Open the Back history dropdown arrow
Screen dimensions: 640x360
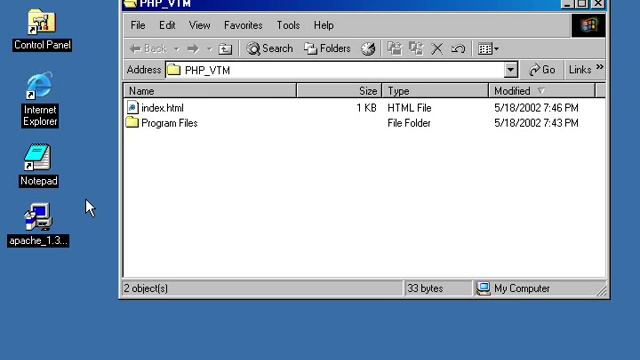click(x=177, y=49)
